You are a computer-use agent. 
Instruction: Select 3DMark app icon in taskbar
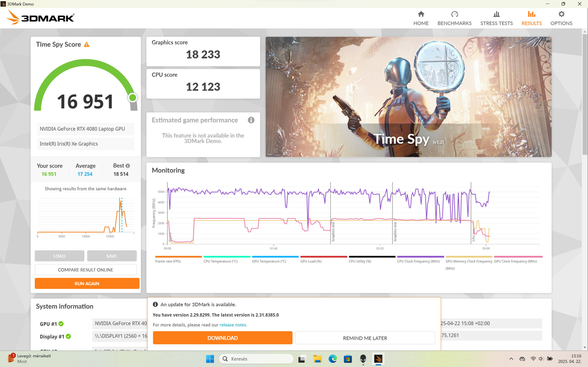coord(378,359)
